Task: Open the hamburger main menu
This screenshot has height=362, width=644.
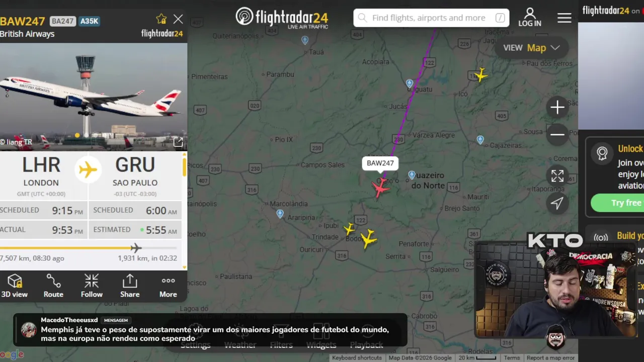Action: coord(565,18)
